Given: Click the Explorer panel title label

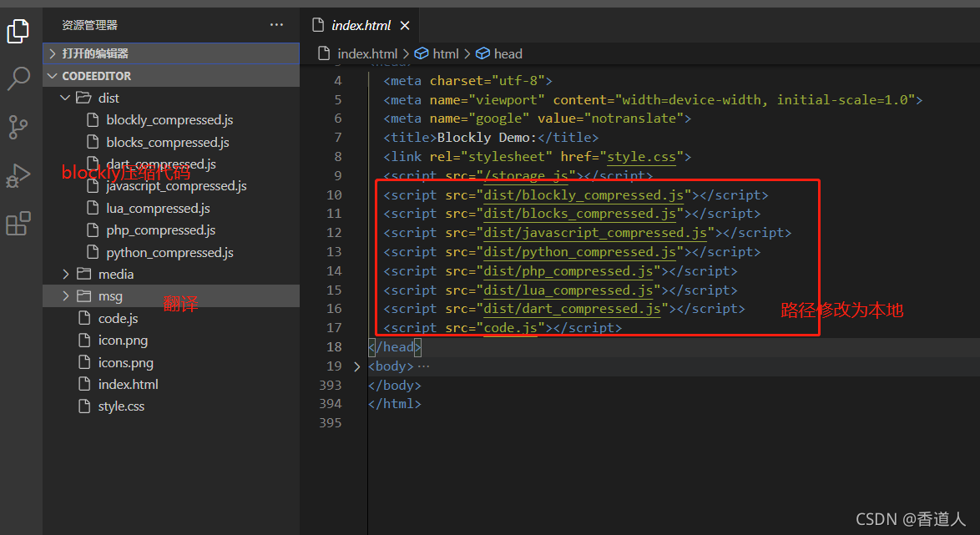Looking at the screenshot, I should [x=90, y=25].
